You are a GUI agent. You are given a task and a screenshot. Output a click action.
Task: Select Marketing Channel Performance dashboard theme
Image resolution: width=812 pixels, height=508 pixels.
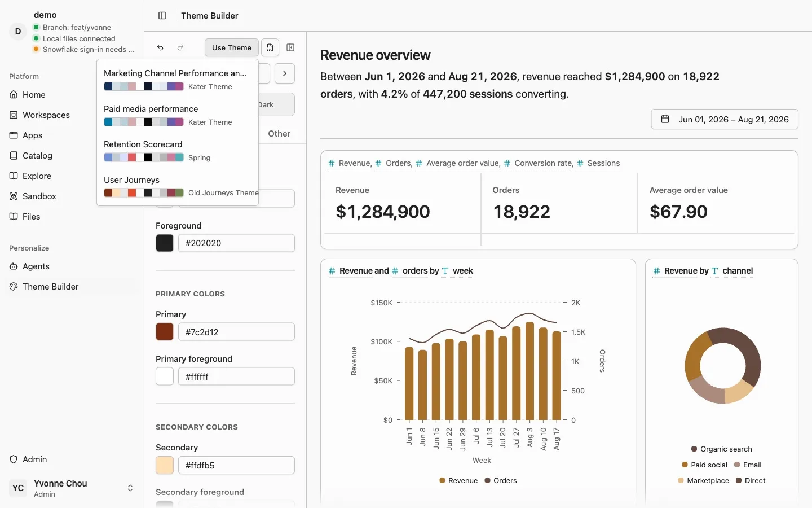pos(178,80)
